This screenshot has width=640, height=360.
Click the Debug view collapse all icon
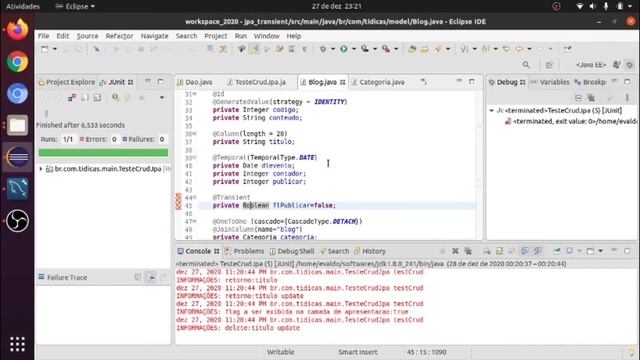[x=578, y=98]
